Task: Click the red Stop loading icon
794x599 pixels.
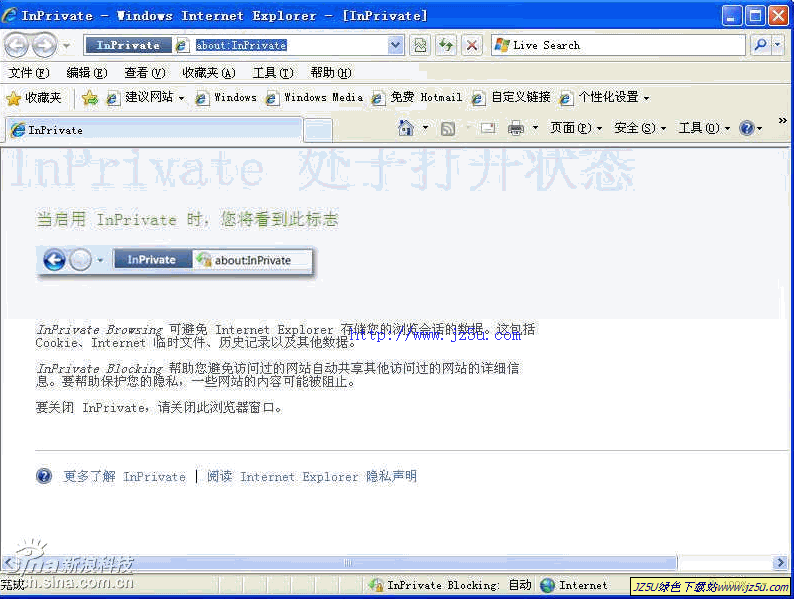Action: coord(471,45)
